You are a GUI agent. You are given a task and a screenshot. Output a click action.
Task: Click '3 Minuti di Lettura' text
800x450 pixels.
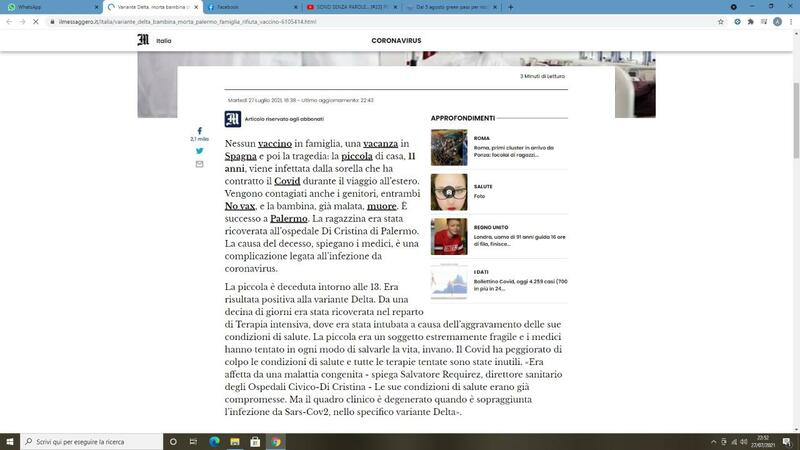click(x=542, y=76)
